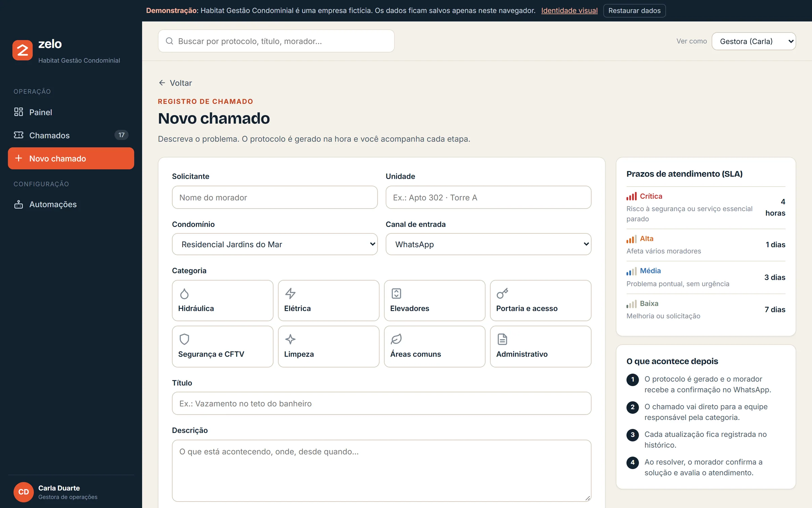Open the Ver como role dropdown
Image resolution: width=812 pixels, height=508 pixels.
tap(753, 41)
